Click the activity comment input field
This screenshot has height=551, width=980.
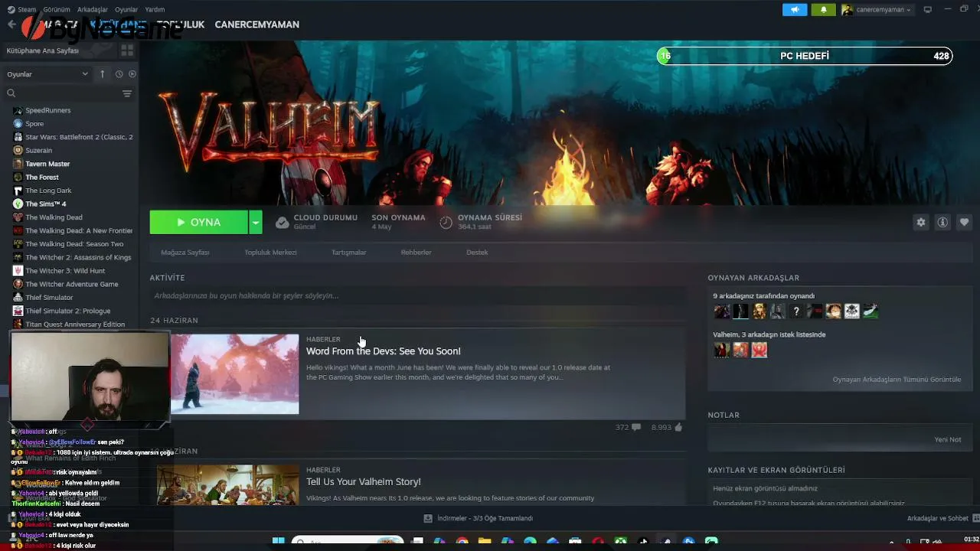pos(417,296)
